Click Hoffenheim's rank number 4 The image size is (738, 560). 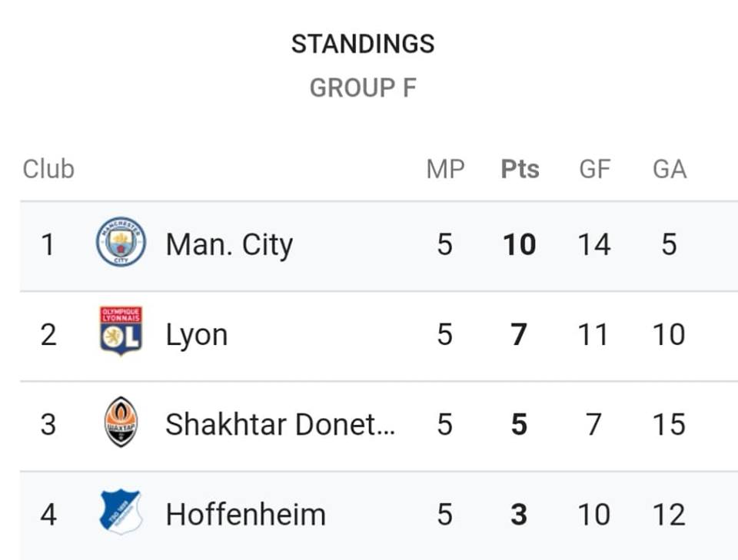click(48, 515)
